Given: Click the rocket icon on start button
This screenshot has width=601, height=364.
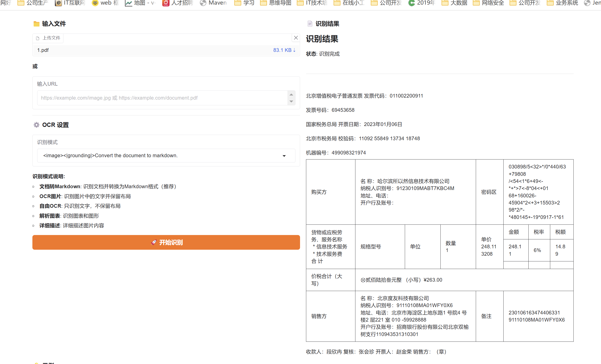Looking at the screenshot, I should point(154,242).
